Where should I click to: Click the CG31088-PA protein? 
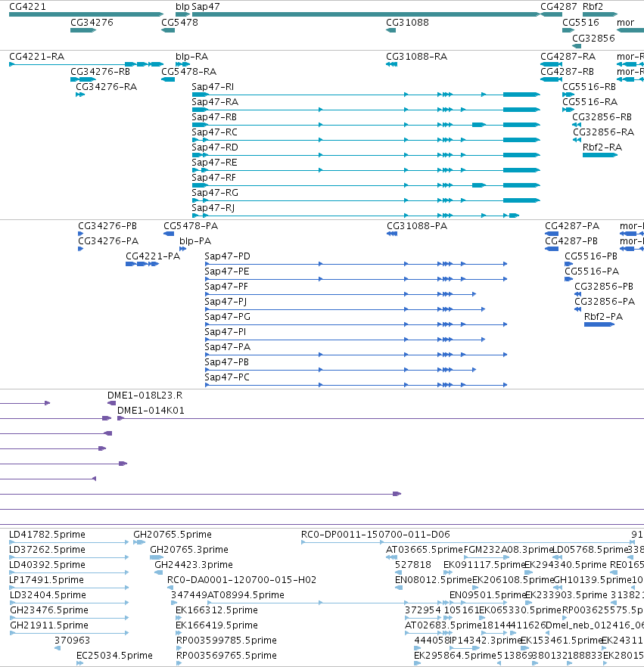click(392, 234)
